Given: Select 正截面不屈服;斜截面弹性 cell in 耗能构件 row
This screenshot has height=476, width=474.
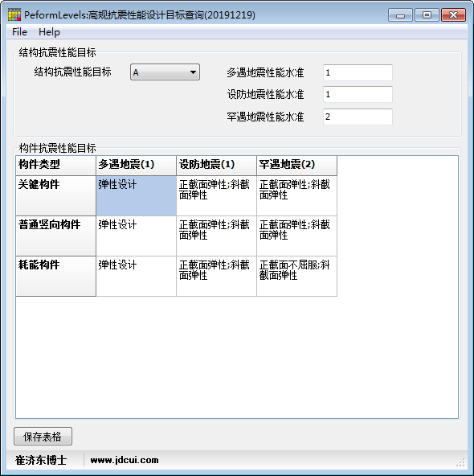Looking at the screenshot, I should tap(297, 276).
